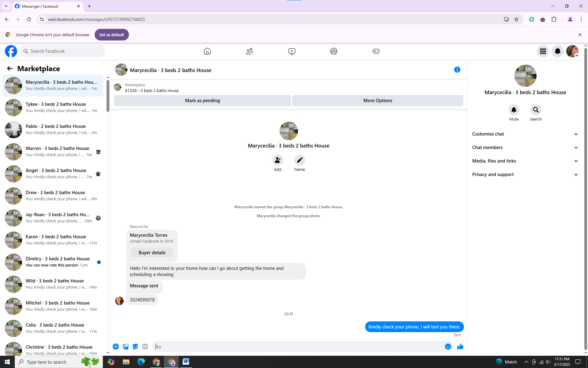Screen dimensions: 588x368
Task: Dismiss the default browser notification bar
Action: (580, 35)
